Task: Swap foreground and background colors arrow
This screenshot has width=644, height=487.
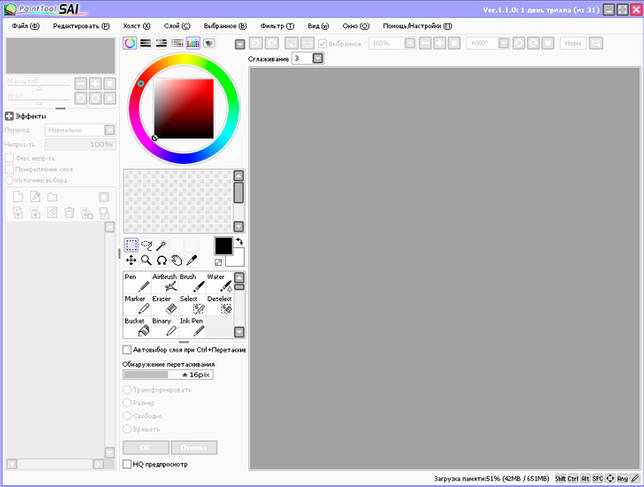Action: (x=239, y=242)
